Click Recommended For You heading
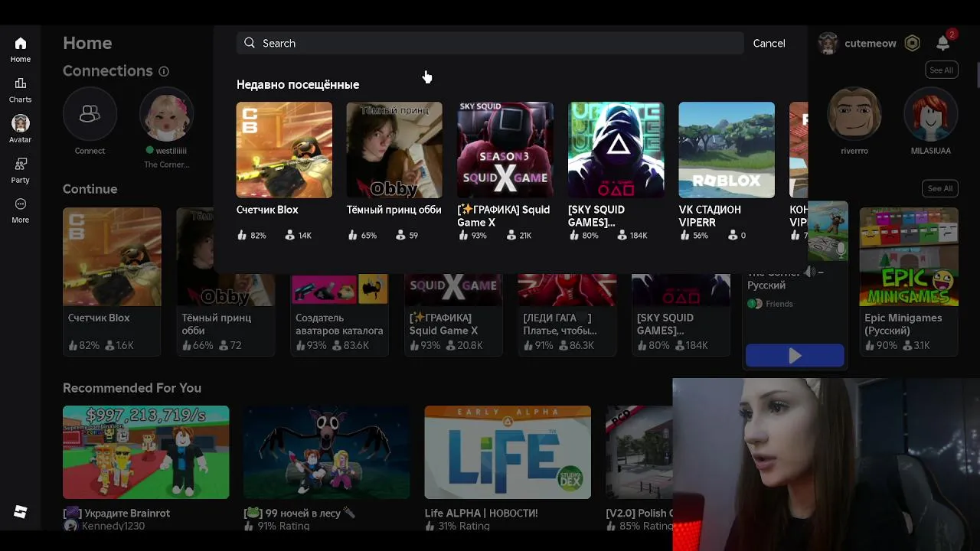980x551 pixels. pos(132,388)
